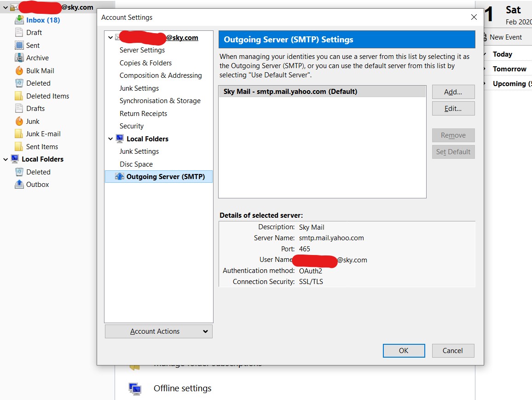Click the Inbox folder icon

point(19,20)
